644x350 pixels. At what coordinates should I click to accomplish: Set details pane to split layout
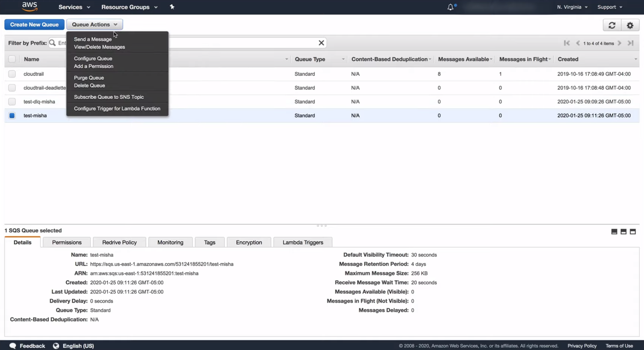(623, 232)
